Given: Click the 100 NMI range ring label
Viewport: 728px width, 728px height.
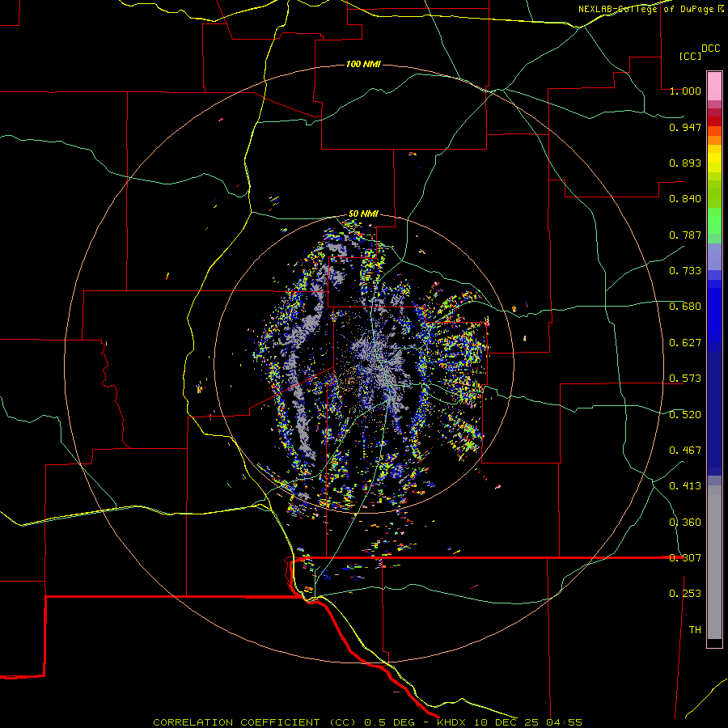Looking at the screenshot, I should click(x=363, y=64).
